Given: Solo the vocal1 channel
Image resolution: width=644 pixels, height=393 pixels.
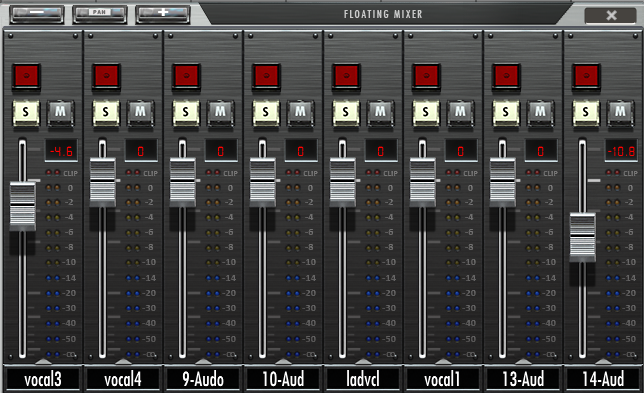Looking at the screenshot, I should (426, 113).
